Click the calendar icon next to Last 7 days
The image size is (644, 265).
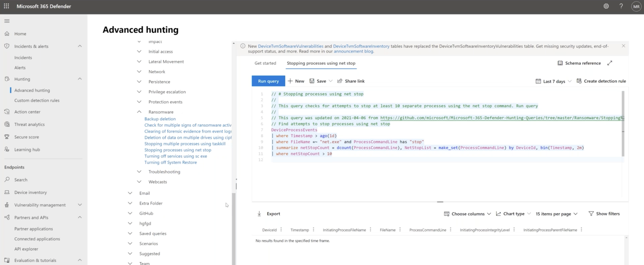point(538,81)
